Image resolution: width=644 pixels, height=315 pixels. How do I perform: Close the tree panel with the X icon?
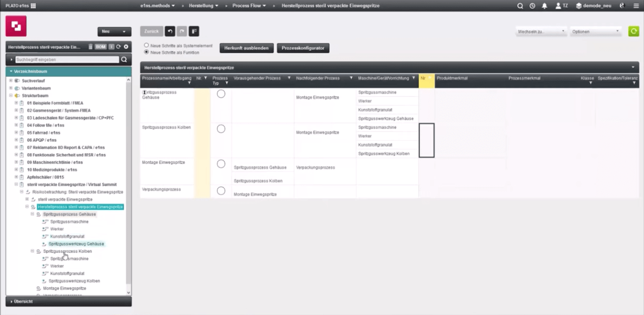coord(126,47)
